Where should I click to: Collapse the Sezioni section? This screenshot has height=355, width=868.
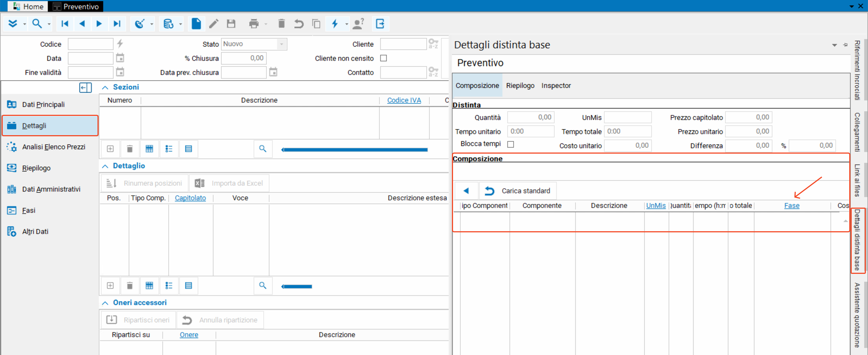point(105,87)
